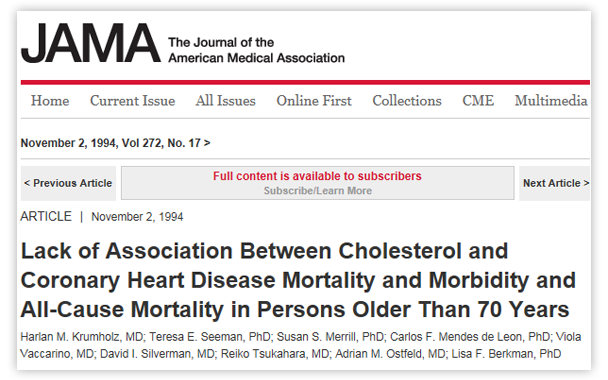The width and height of the screenshot is (608, 380).
Task: Open author Teresa E. Seeman, PhD
Action: (x=210, y=337)
